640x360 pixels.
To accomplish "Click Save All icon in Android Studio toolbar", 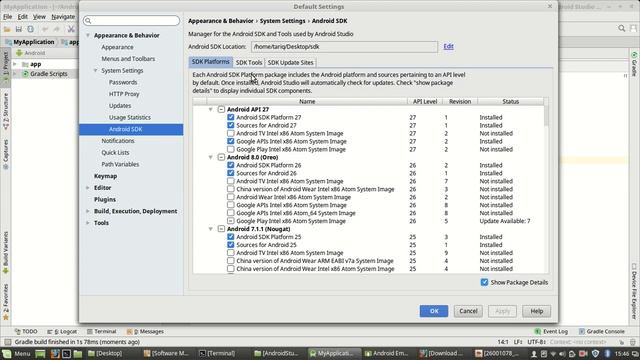I will [19, 29].
